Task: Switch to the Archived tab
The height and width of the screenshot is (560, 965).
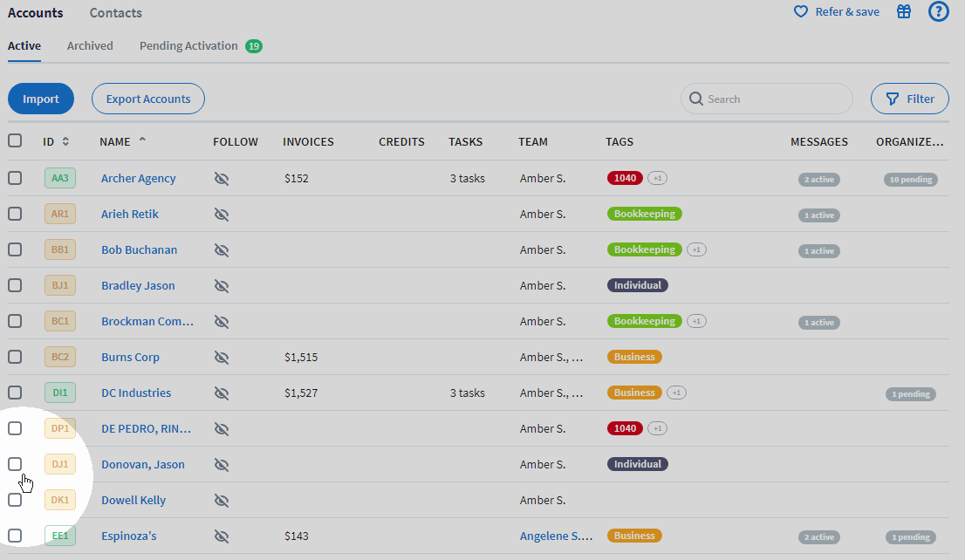Action: [90, 45]
